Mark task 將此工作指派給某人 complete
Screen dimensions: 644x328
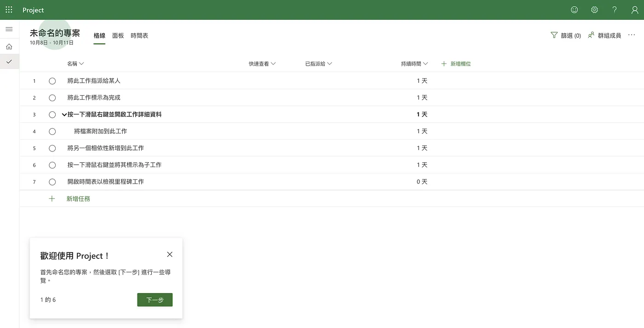click(x=52, y=81)
